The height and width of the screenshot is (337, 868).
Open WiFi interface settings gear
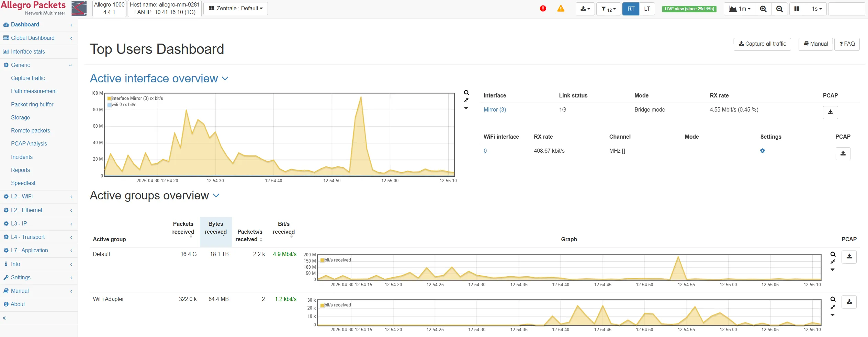pos(762,151)
